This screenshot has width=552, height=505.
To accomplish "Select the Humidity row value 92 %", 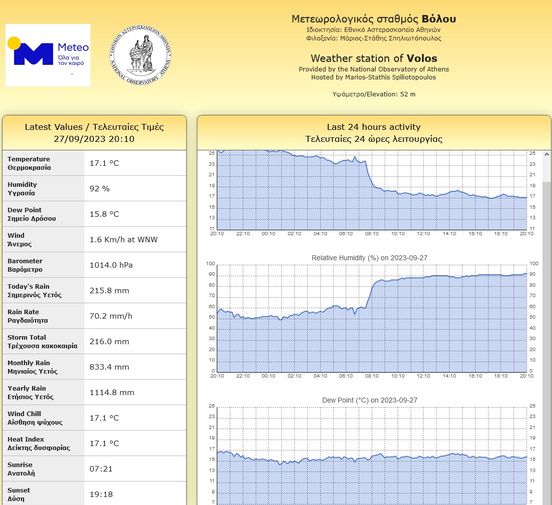I will [x=100, y=189].
